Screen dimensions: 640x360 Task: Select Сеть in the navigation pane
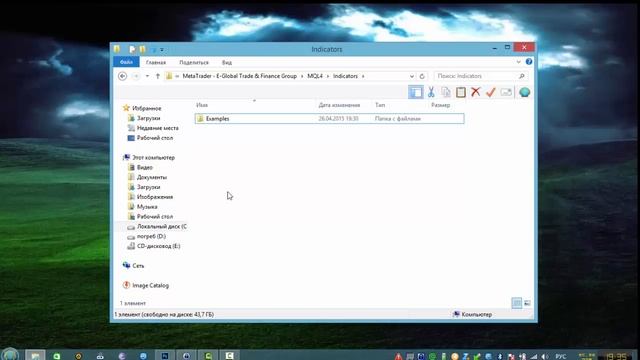coord(138,266)
